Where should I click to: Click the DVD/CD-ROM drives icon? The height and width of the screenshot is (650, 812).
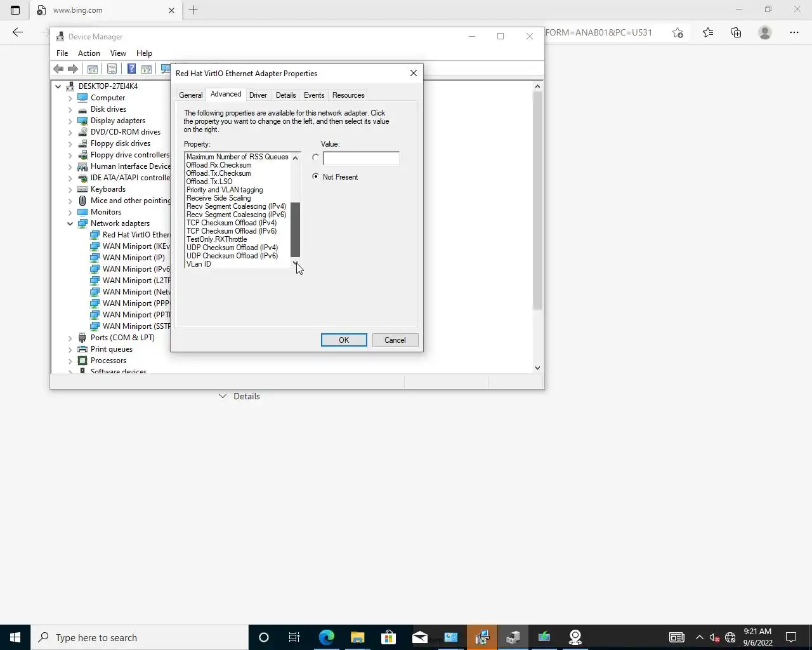click(x=82, y=132)
